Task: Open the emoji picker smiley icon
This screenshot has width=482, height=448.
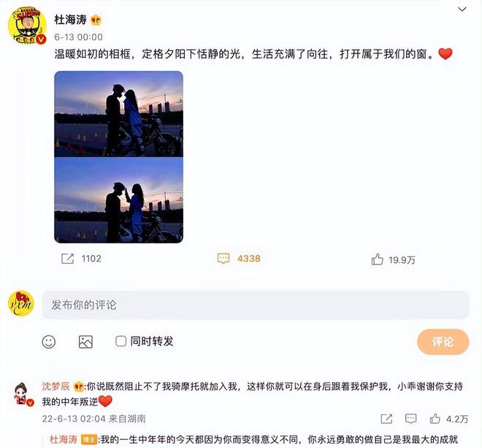Action: coord(49,342)
